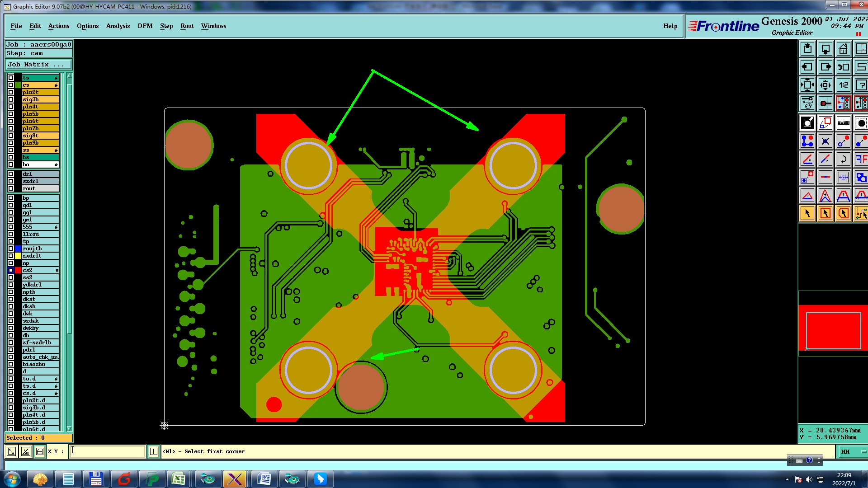Click layer list scrollbar down arrow
This screenshot has height=488, width=868.
pyautogui.click(x=69, y=428)
